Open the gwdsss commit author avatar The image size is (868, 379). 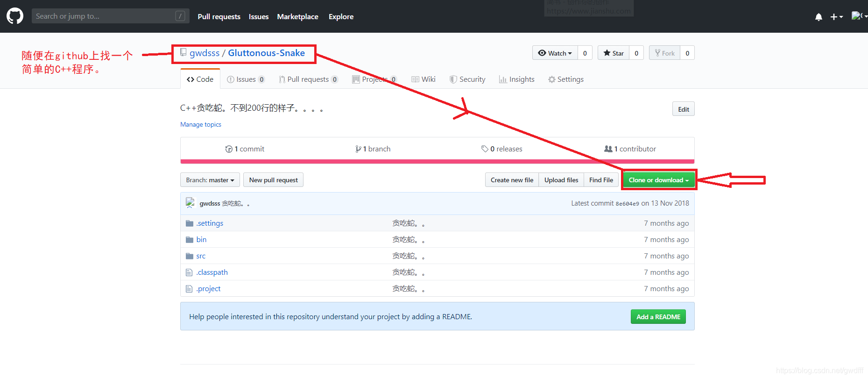(x=190, y=203)
